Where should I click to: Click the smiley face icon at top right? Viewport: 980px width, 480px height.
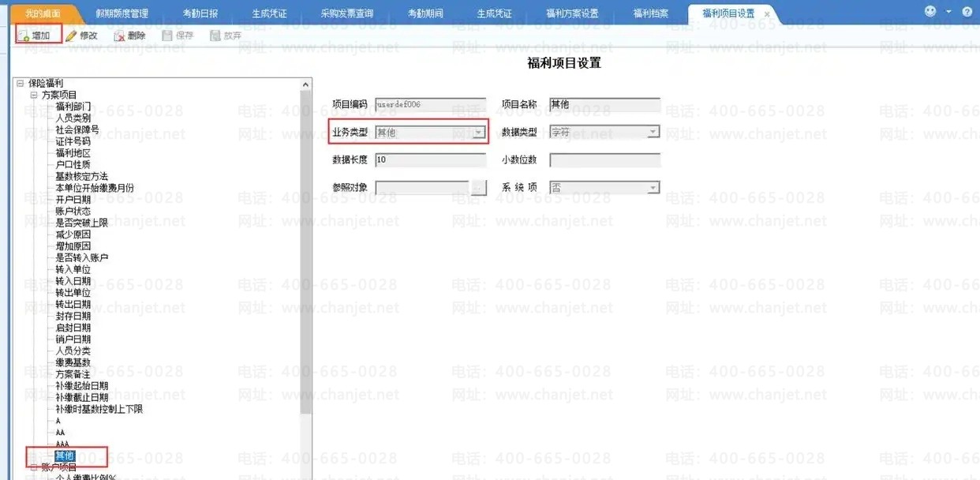931,12
